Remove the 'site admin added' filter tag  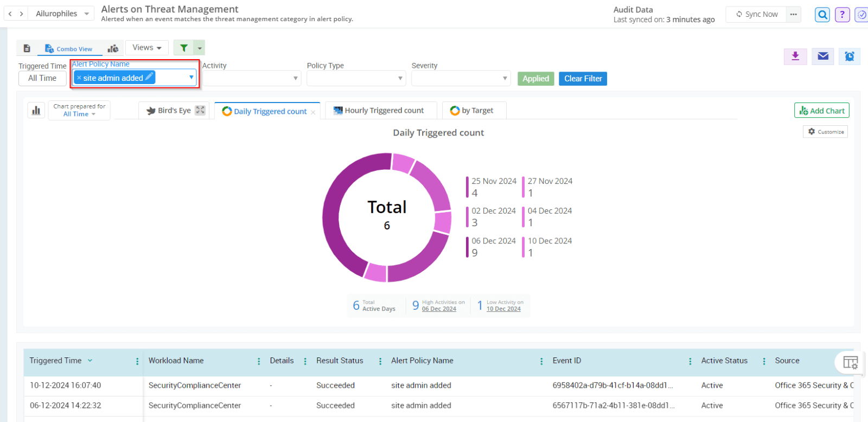(x=79, y=78)
